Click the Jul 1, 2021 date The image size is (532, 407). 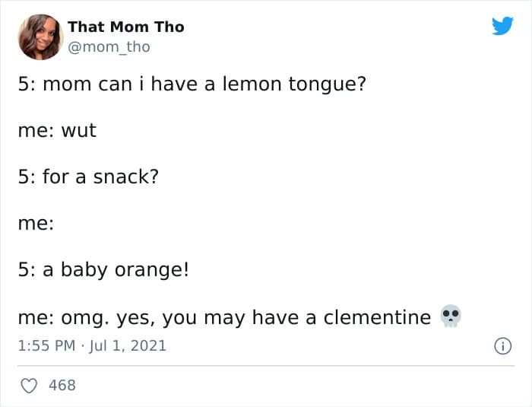pos(128,346)
